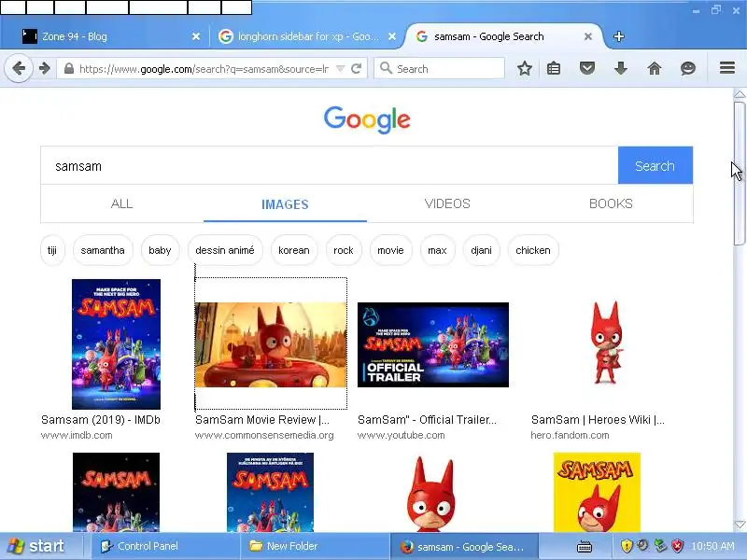The height and width of the screenshot is (560, 747).
Task: Click the SamSam Official Trailer title link
Action: click(427, 419)
